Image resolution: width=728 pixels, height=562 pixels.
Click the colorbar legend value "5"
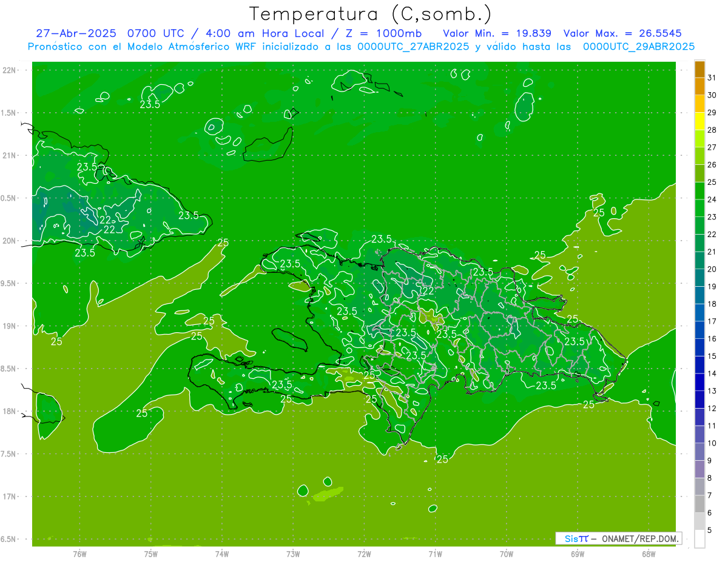pyautogui.click(x=710, y=530)
